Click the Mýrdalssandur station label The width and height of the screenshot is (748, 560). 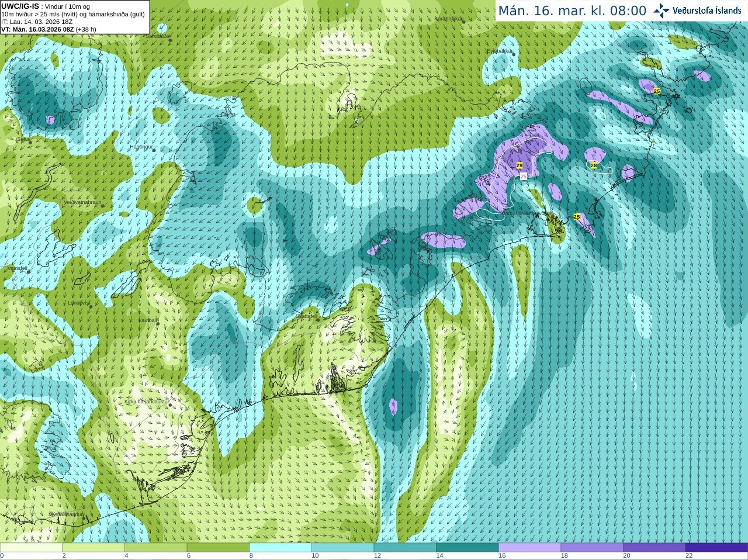[66, 514]
